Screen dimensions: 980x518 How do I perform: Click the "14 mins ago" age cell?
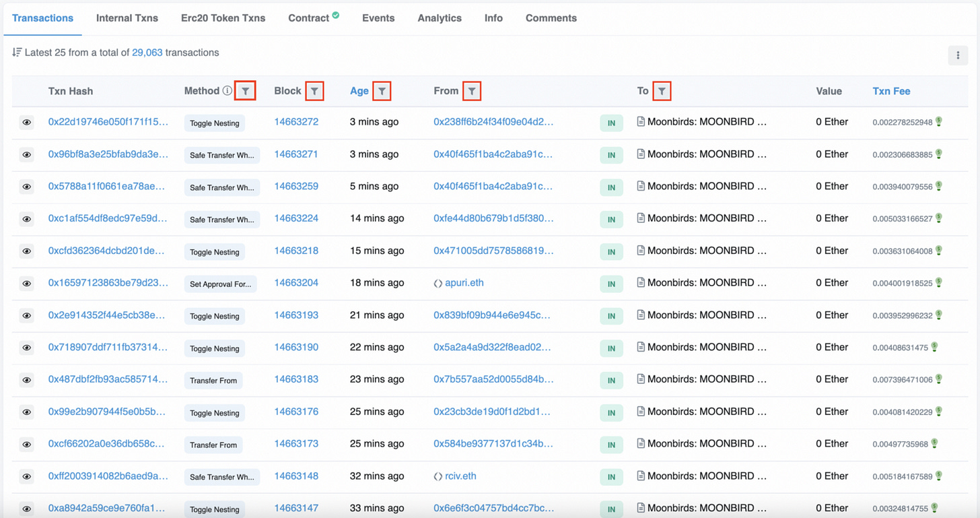tap(377, 218)
